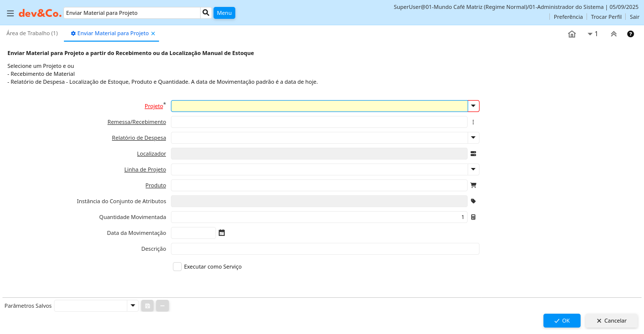644x334 pixels.
Task: Expand the Projeto dropdown
Action: tap(473, 106)
